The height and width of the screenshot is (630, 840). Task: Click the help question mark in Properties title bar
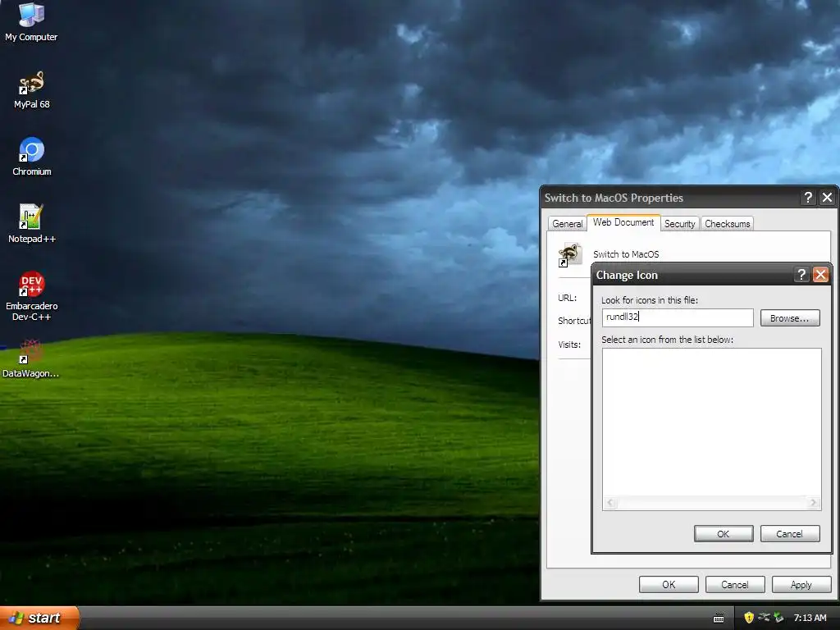click(808, 198)
